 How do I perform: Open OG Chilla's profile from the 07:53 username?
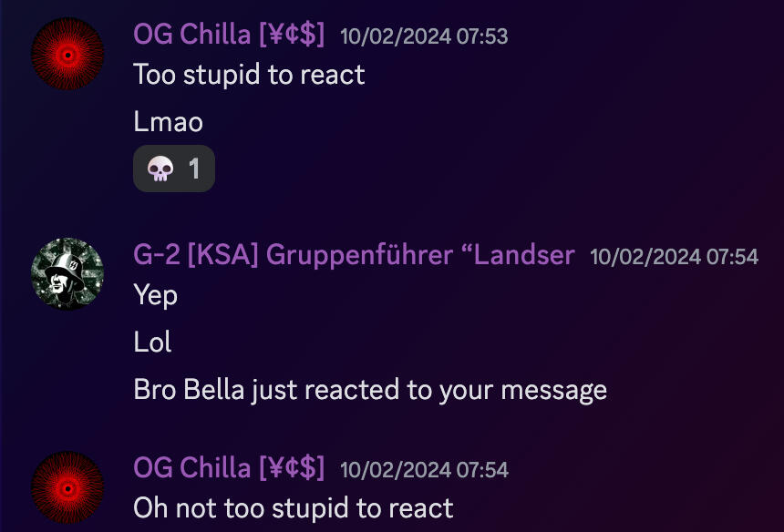tap(229, 35)
